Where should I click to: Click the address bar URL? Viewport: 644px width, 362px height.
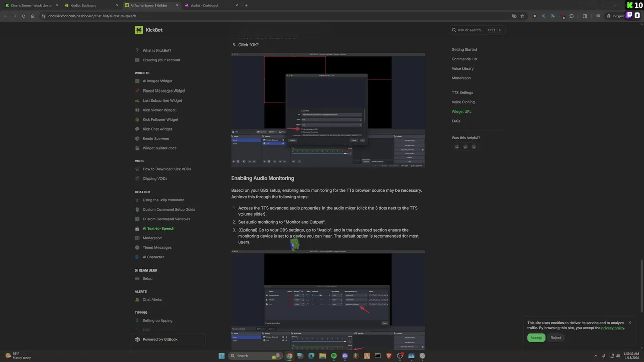92,16
